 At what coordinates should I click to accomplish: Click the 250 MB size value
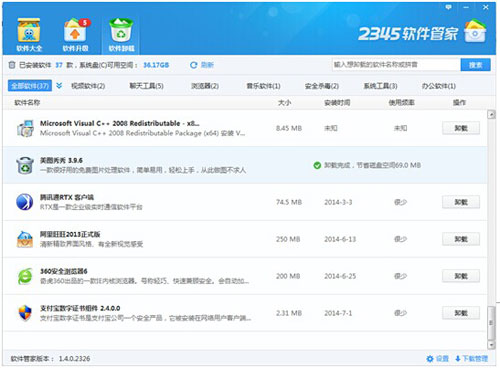(x=288, y=239)
